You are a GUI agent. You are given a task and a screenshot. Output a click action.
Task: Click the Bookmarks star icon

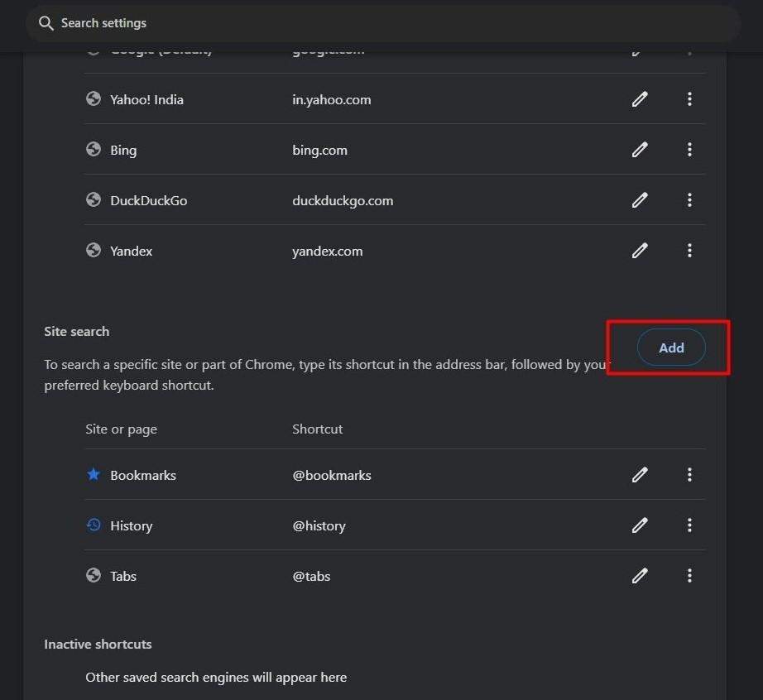click(x=93, y=474)
